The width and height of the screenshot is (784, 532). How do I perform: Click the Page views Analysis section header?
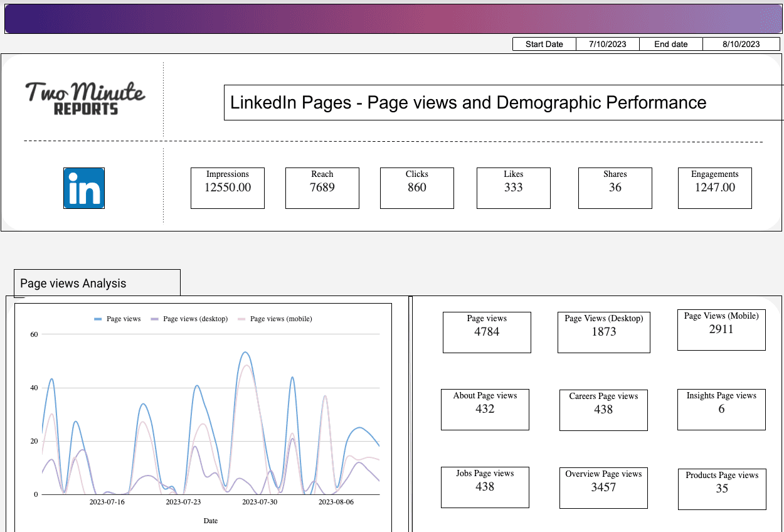[97, 282]
